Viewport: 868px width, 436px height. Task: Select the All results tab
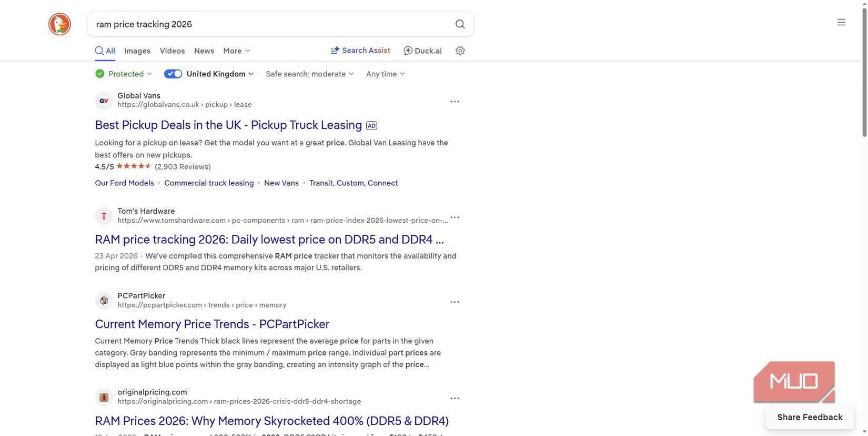[x=105, y=51]
